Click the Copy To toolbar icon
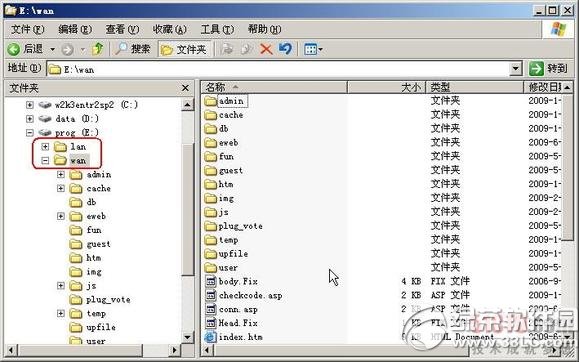Viewport: 579px width, 362px height. (x=246, y=49)
